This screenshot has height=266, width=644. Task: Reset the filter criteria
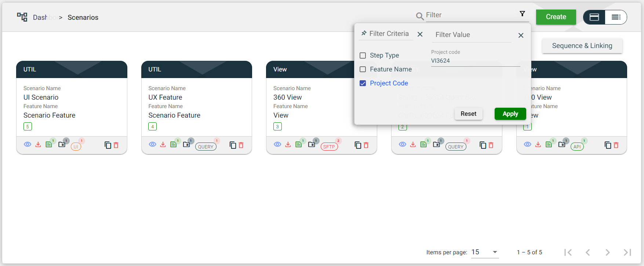pos(468,114)
